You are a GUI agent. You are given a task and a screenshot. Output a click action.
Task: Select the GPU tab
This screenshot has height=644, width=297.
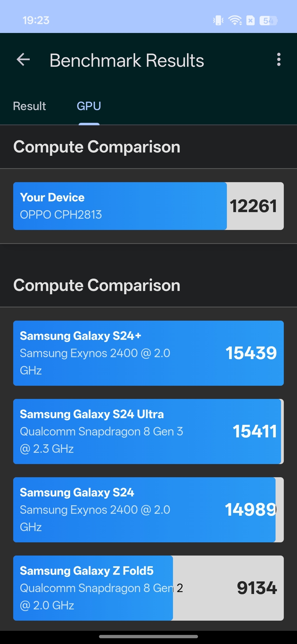pos(89,106)
